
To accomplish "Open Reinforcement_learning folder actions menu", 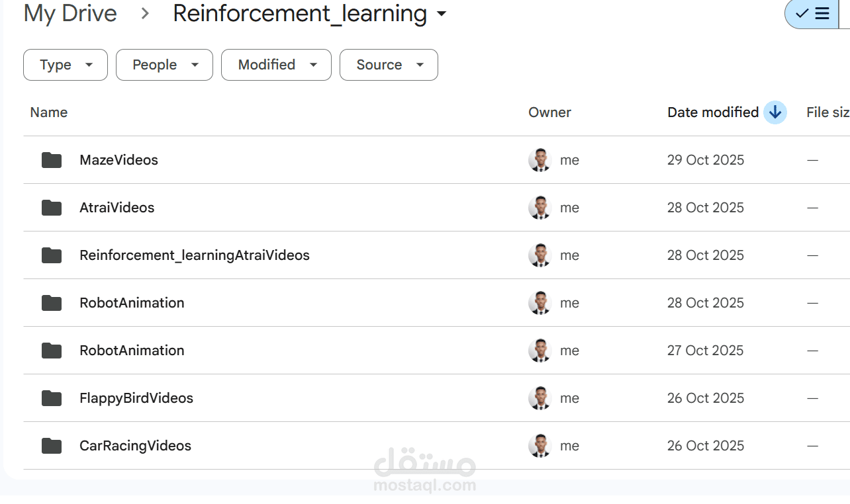I will tap(442, 14).
